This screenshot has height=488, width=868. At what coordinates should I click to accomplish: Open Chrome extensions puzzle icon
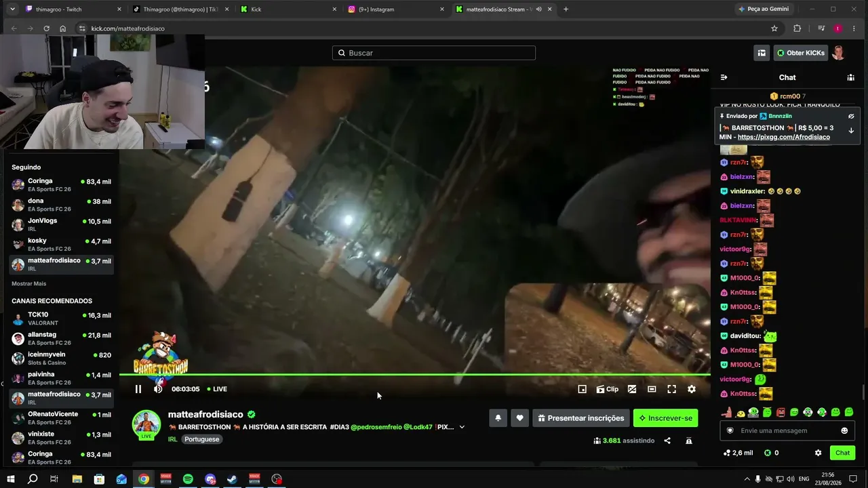tap(797, 28)
